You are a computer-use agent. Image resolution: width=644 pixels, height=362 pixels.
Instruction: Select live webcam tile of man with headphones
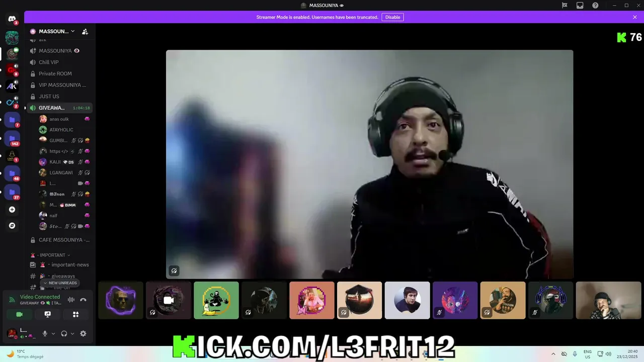coord(609,300)
